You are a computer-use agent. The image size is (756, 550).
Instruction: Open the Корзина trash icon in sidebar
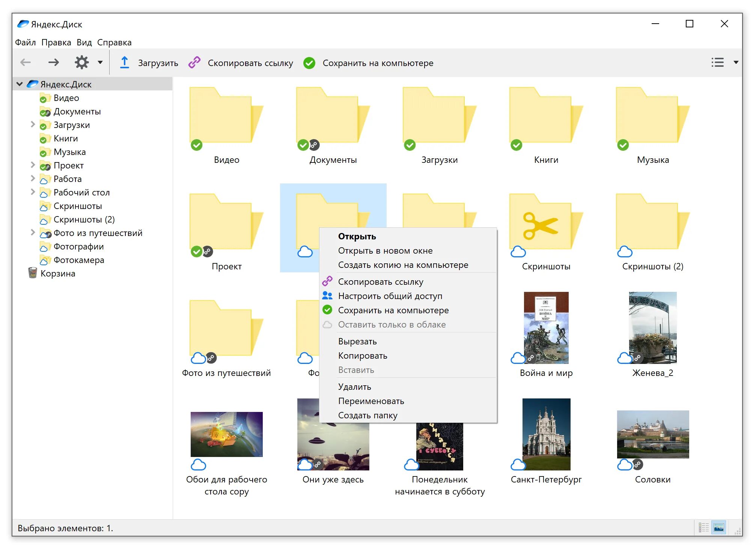point(33,273)
